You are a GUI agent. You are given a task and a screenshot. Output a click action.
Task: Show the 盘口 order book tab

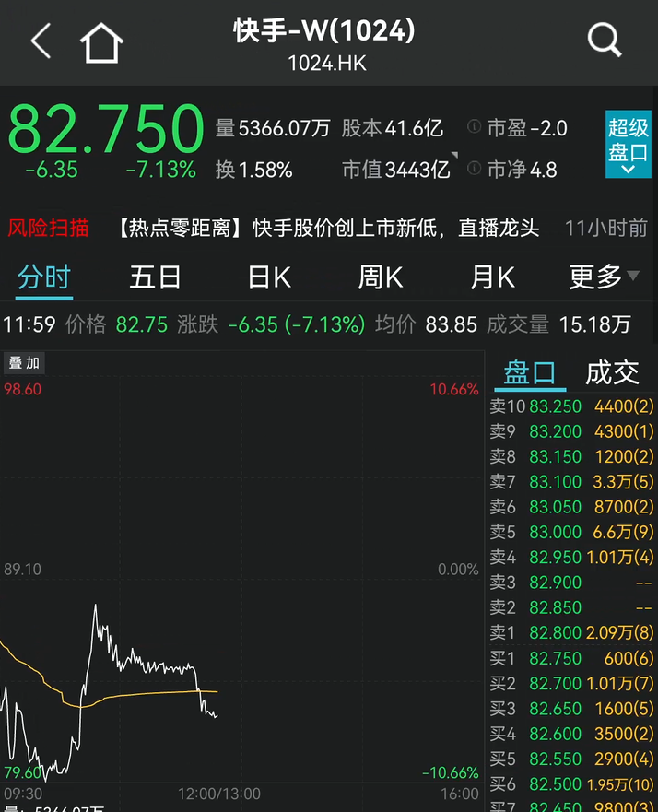click(x=530, y=372)
